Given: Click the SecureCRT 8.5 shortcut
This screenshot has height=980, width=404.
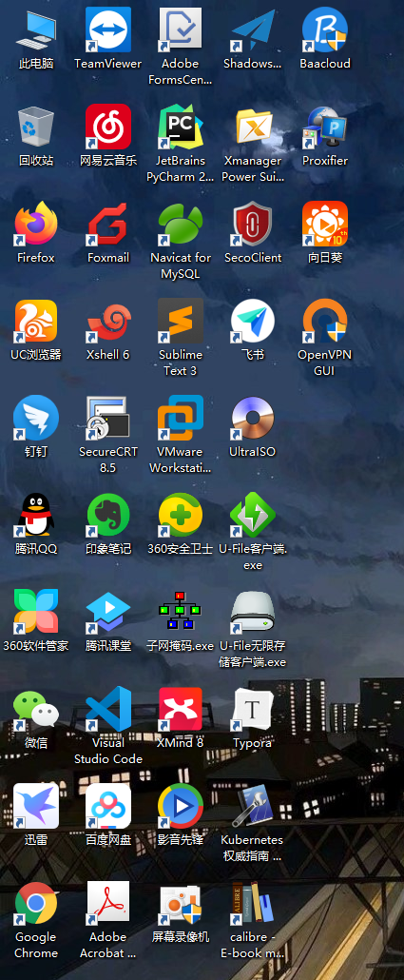Looking at the screenshot, I should 108,418.
